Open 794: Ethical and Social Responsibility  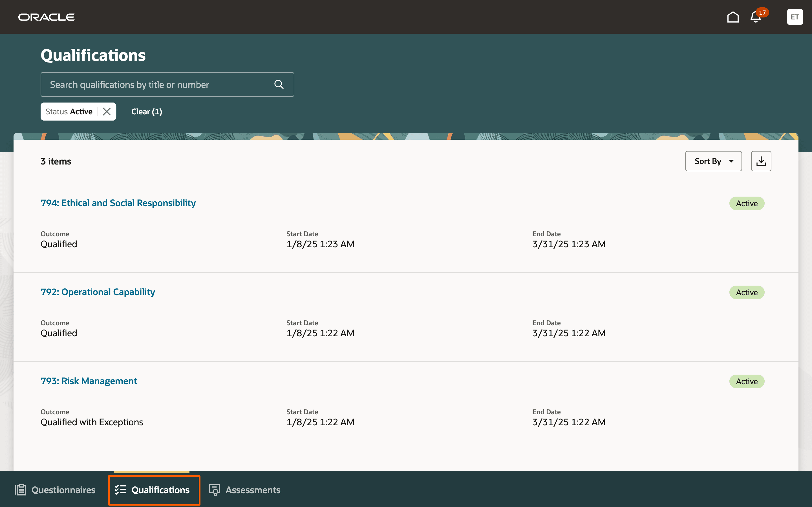(118, 203)
